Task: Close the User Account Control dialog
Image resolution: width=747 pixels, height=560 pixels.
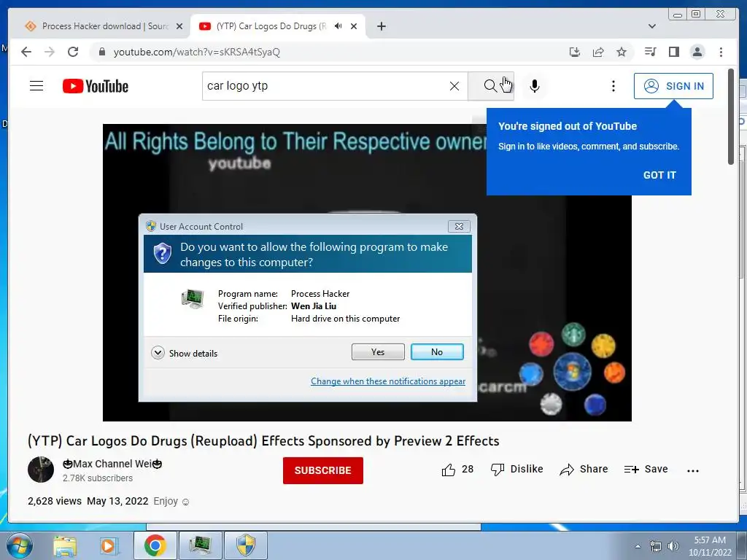Action: point(459,226)
